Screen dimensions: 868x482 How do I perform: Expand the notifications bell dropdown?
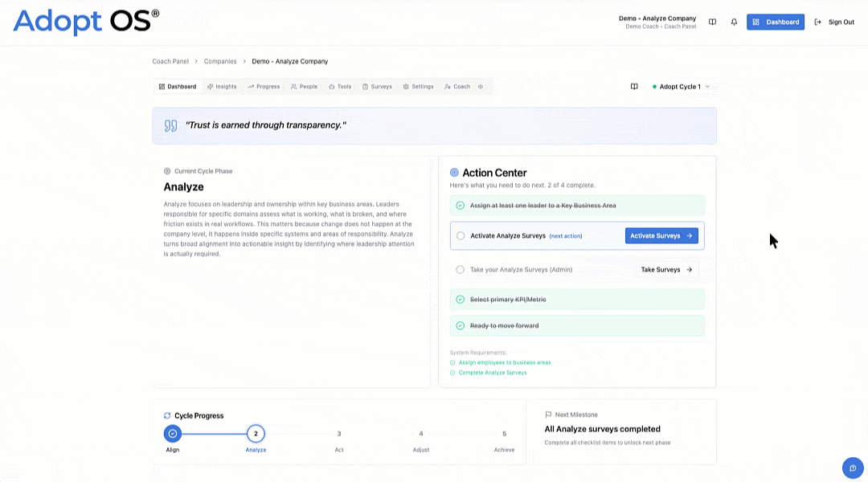click(734, 22)
